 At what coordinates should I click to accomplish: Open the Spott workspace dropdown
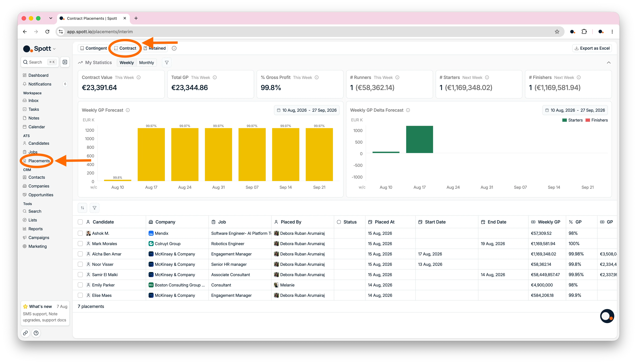pyautogui.click(x=39, y=49)
